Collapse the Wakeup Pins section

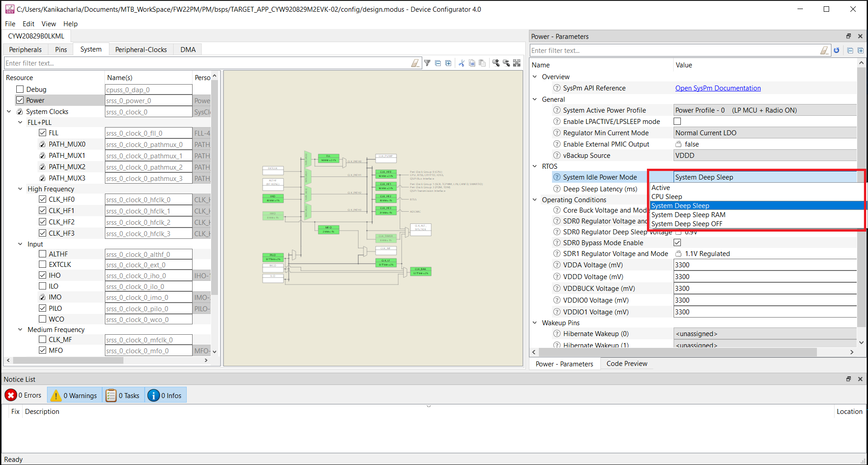click(x=535, y=323)
